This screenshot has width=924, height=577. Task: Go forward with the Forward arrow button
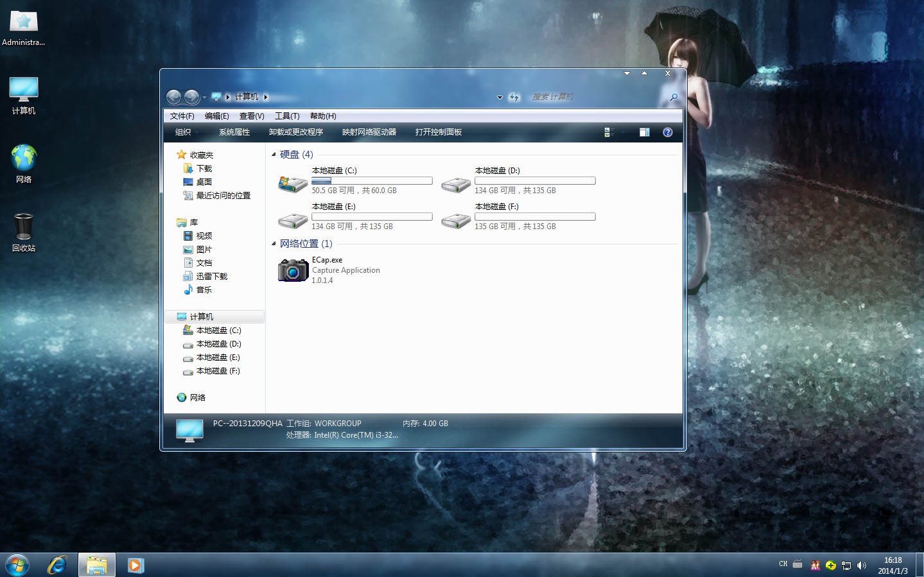tap(191, 97)
